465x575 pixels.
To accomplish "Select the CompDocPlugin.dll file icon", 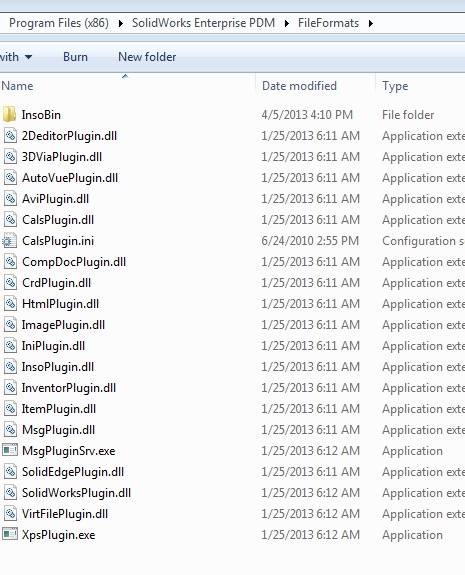I will pos(10,261).
